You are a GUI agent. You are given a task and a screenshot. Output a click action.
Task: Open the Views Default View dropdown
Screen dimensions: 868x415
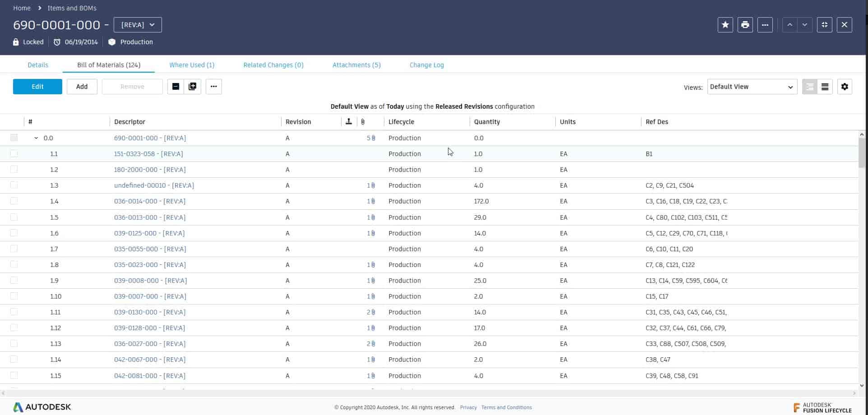[x=752, y=87]
